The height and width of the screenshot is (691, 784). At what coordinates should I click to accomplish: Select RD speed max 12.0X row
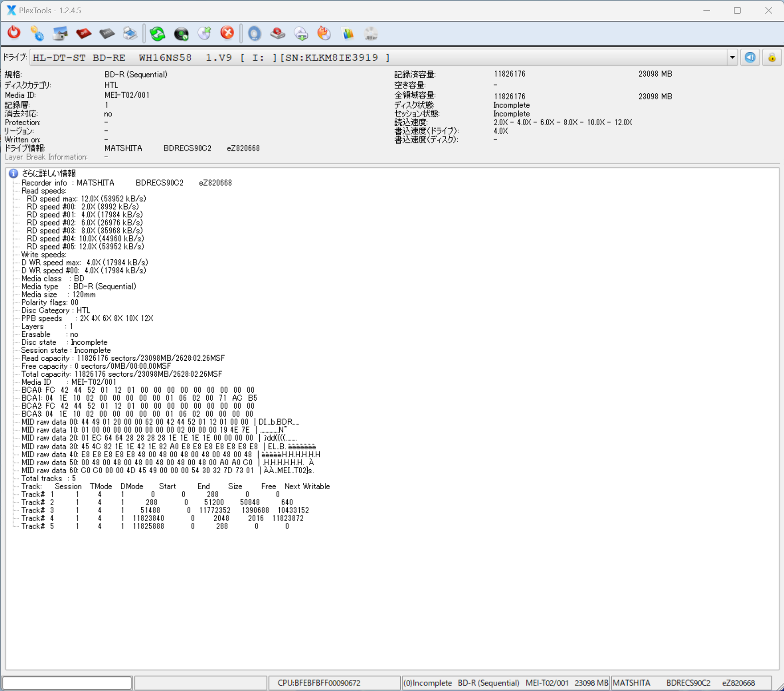tap(86, 199)
